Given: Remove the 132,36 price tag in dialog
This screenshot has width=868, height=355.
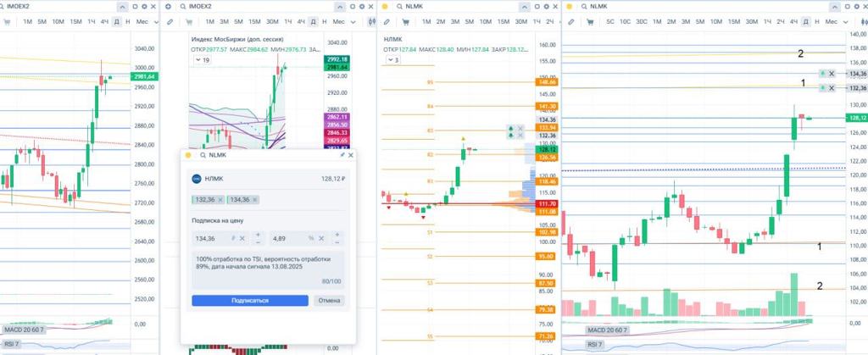Looking at the screenshot, I should [x=220, y=199].
